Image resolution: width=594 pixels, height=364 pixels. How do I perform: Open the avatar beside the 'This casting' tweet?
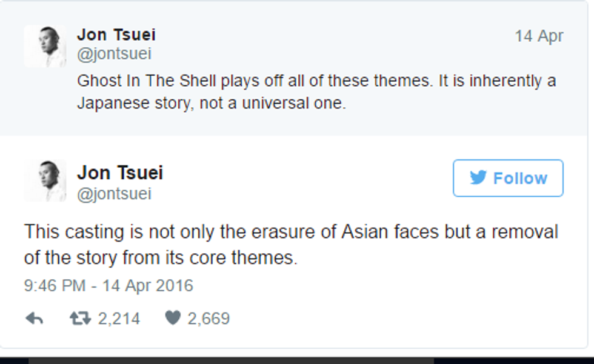point(45,180)
